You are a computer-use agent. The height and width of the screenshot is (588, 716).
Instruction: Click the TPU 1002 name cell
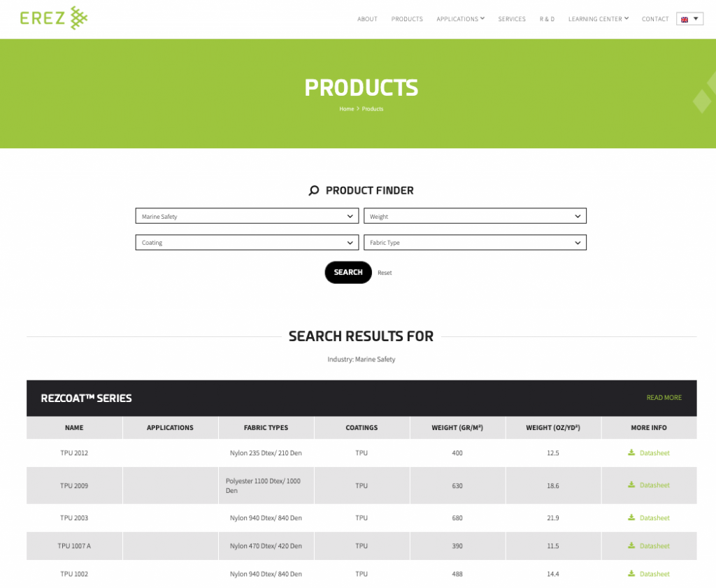coord(74,574)
